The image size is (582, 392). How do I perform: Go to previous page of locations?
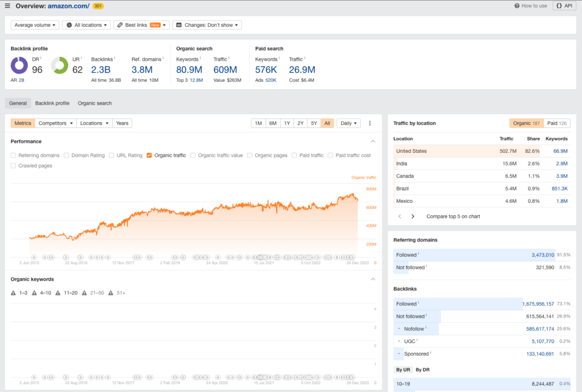(400, 216)
